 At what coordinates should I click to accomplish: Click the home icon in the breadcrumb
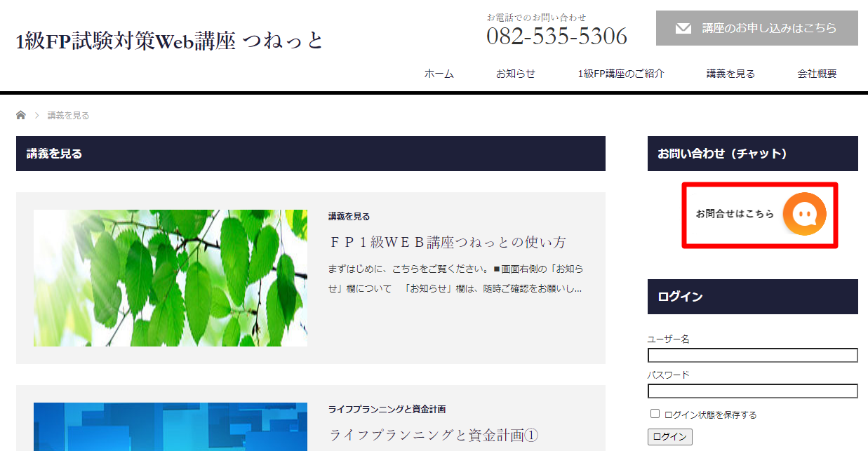pos(21,115)
